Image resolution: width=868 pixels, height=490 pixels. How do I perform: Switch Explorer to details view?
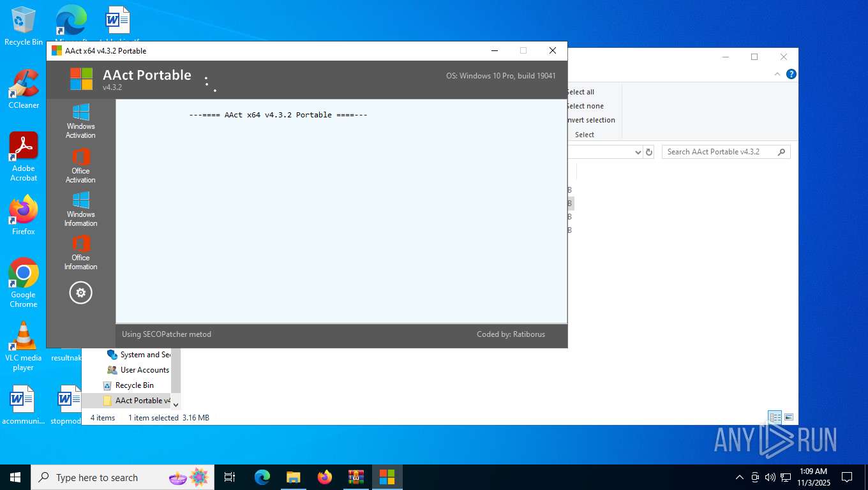coord(775,417)
